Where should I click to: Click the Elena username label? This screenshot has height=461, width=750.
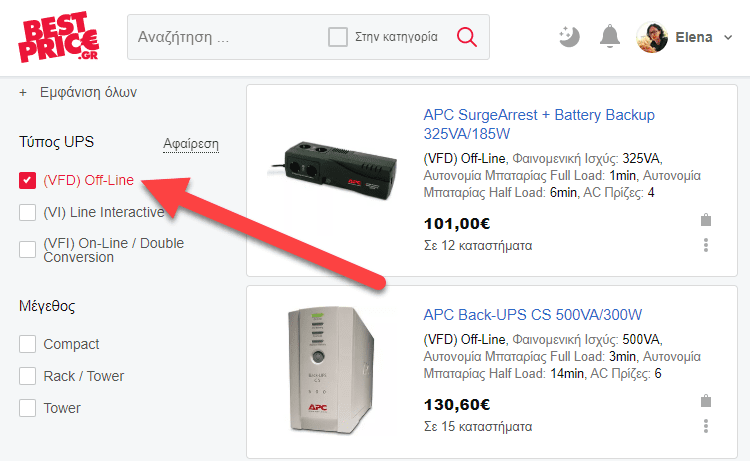click(x=694, y=37)
